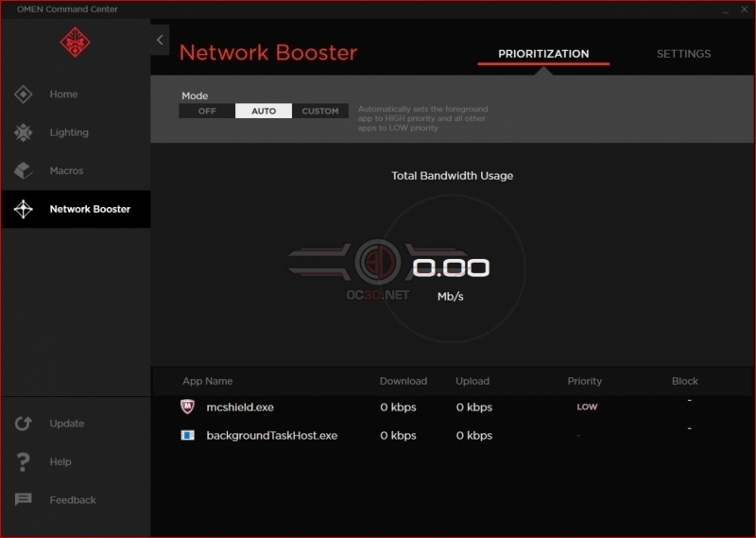Viewport: 756px width, 538px height.
Task: Set Mode to CUSTOM
Action: point(320,111)
